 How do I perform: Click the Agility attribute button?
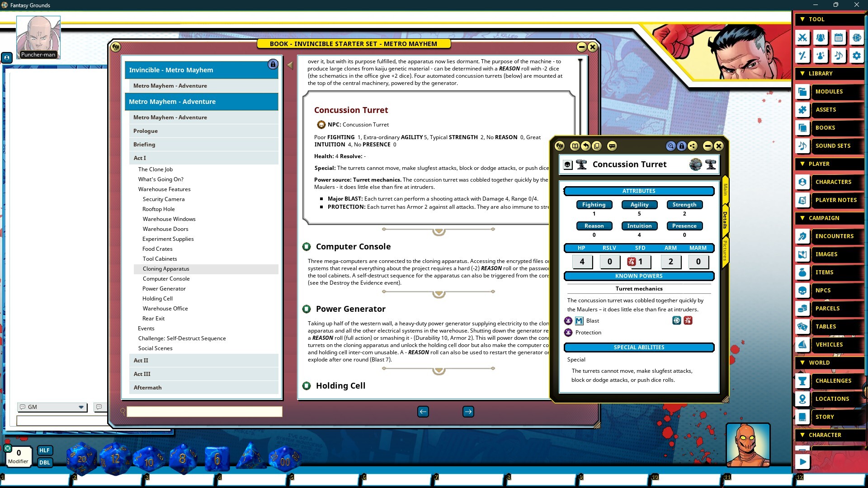tap(639, 205)
